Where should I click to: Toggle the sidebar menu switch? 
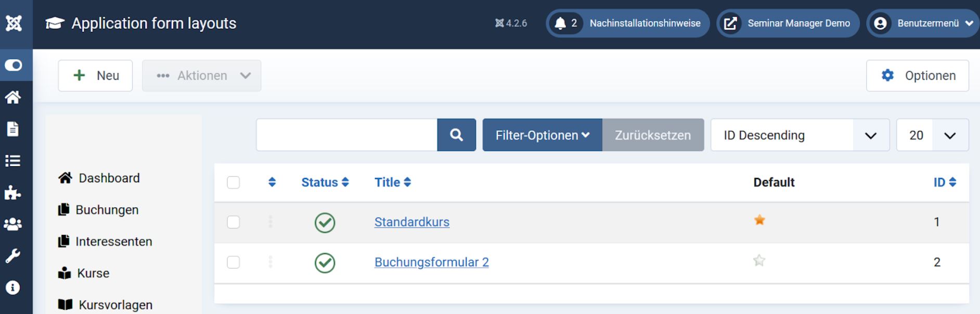(14, 65)
